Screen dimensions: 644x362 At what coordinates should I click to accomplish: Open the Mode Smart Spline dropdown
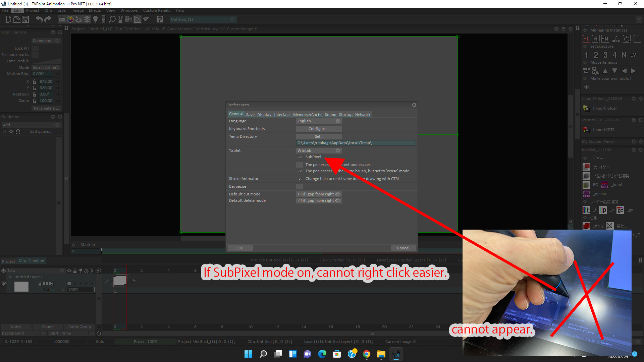46,68
